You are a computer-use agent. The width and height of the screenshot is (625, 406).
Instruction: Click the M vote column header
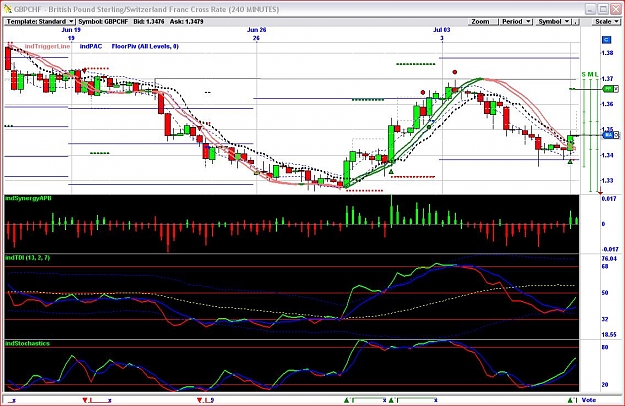click(x=590, y=75)
